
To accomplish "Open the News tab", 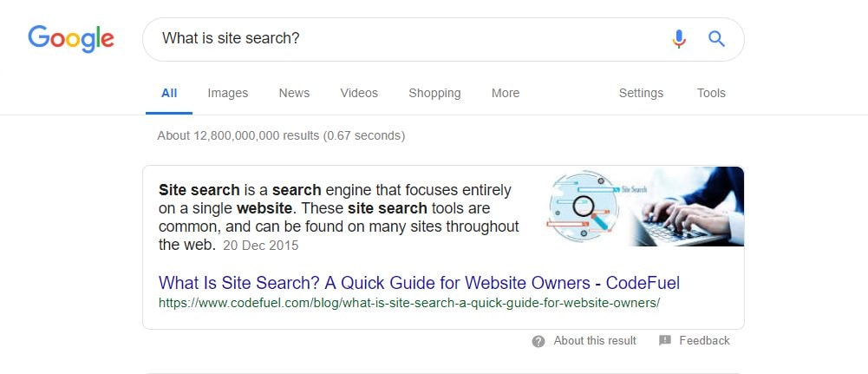I will point(294,93).
